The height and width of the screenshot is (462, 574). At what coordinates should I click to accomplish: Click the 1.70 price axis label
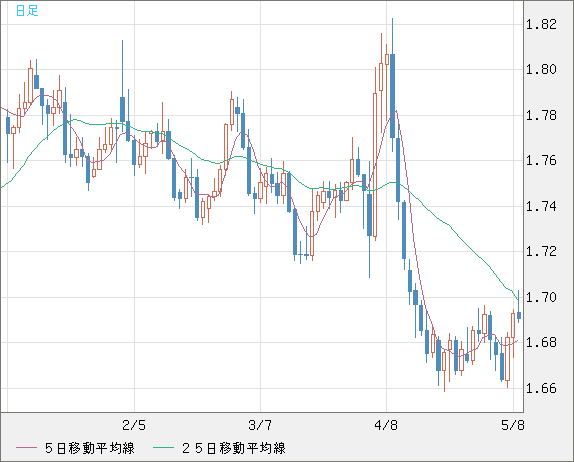pos(541,297)
